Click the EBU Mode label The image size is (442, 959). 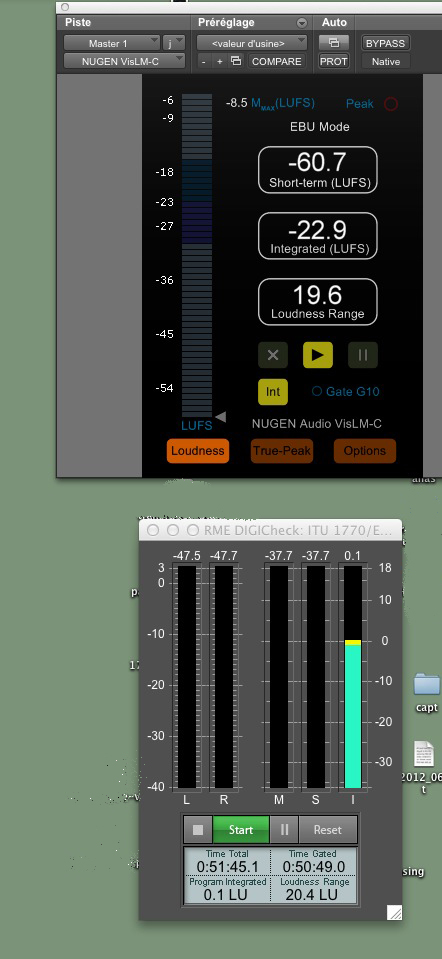pos(320,127)
